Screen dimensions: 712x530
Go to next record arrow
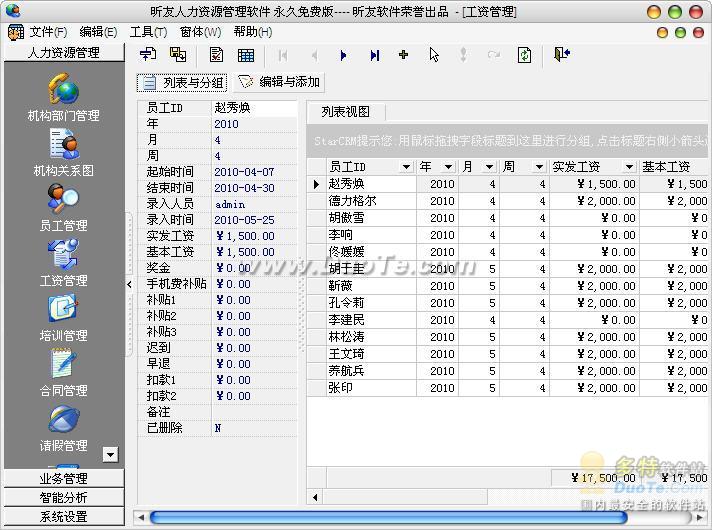(x=343, y=55)
